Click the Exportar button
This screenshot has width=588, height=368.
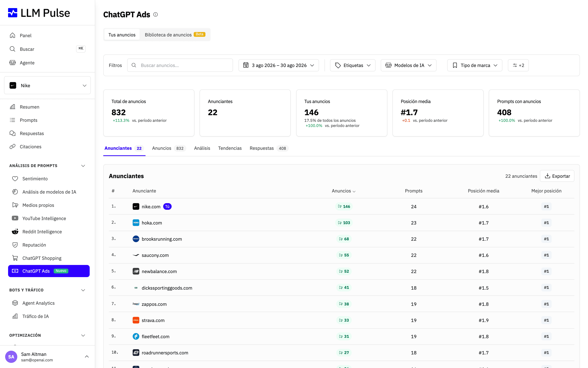(x=557, y=176)
